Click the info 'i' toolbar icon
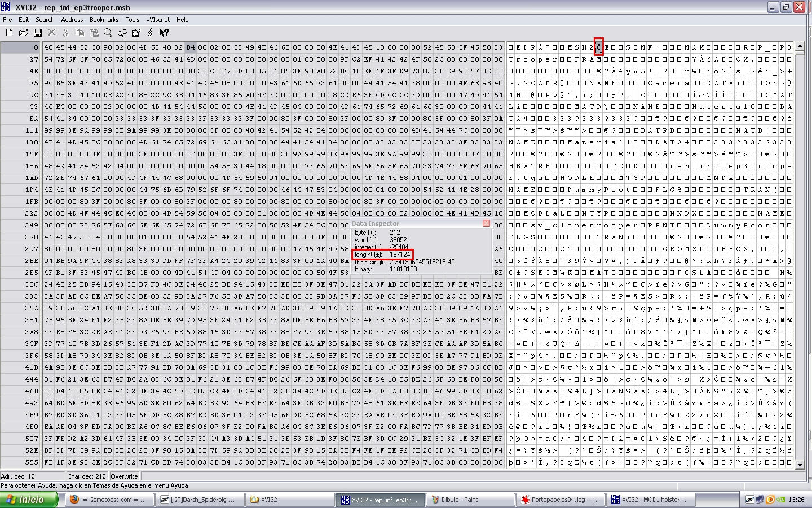 click(x=150, y=33)
